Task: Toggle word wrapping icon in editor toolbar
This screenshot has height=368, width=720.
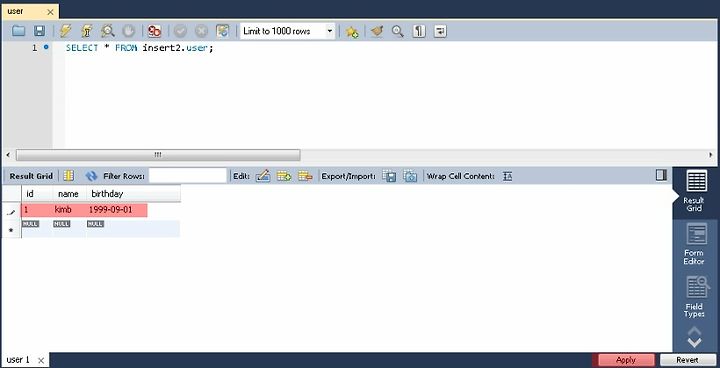Action: coord(440,31)
